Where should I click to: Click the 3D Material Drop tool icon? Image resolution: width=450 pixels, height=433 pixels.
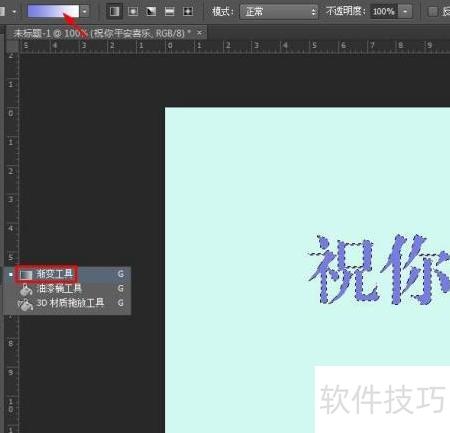point(25,304)
